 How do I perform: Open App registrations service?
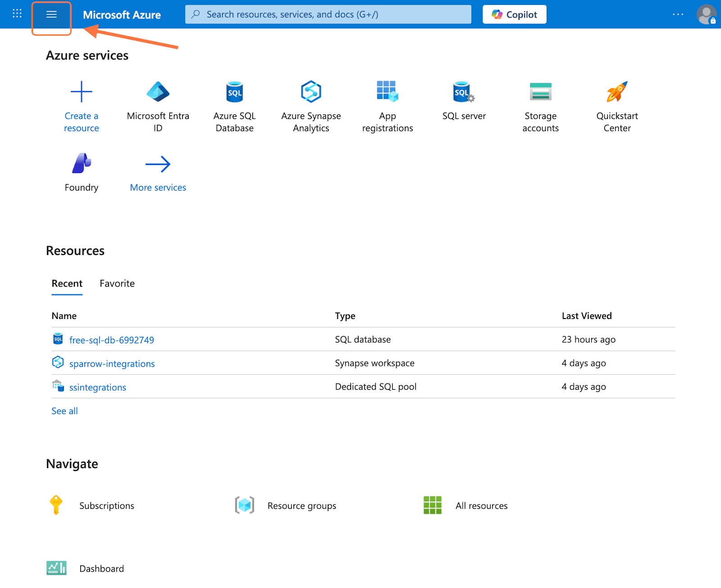click(x=387, y=92)
